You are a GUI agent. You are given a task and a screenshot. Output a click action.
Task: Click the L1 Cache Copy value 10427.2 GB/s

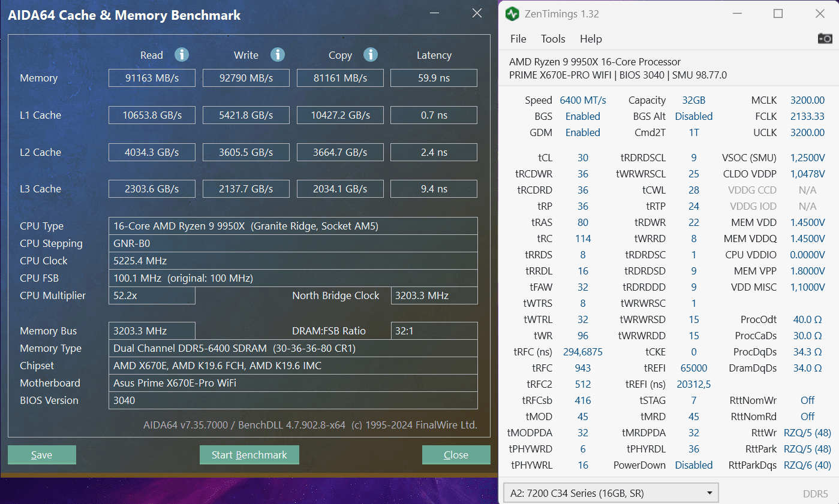(340, 115)
